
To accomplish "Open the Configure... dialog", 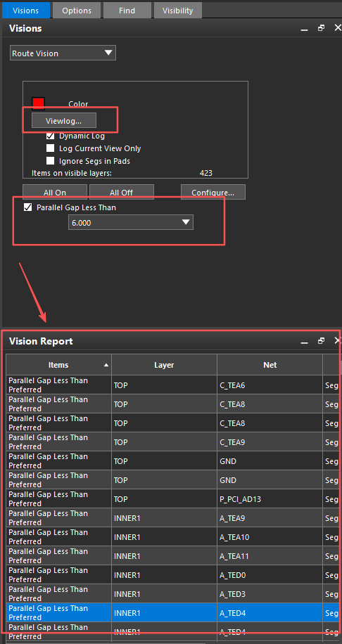I will tap(213, 192).
